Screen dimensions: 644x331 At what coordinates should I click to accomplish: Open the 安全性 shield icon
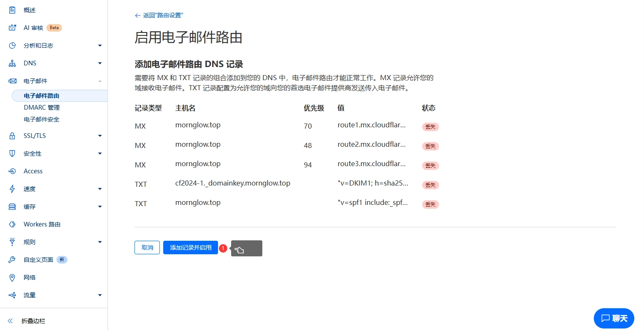coord(12,153)
